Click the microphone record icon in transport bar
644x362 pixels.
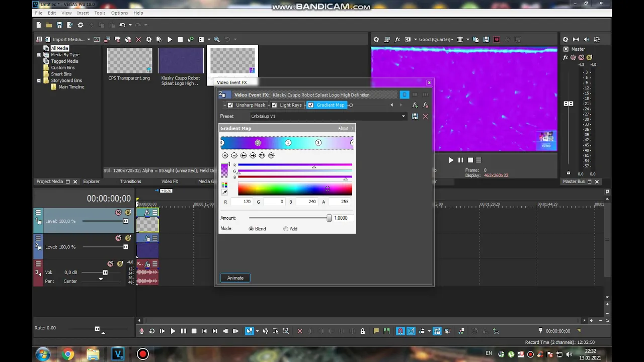coord(141,331)
